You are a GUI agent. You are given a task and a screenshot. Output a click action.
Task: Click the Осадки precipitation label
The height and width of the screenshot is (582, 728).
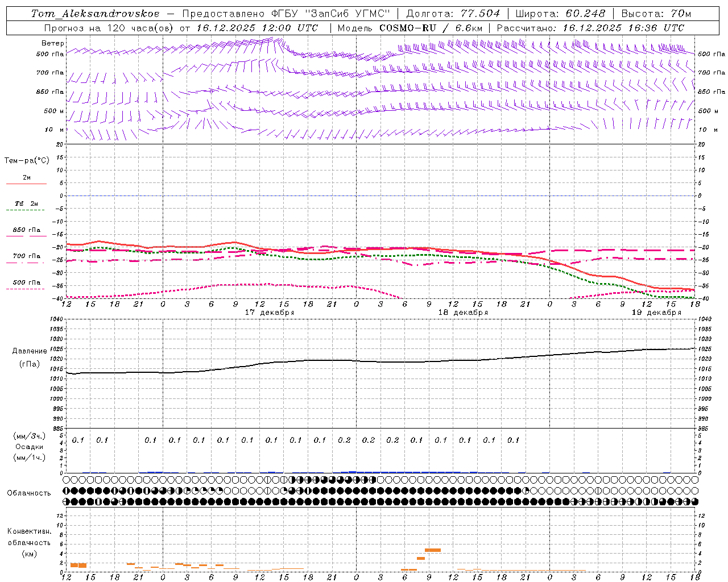click(30, 447)
